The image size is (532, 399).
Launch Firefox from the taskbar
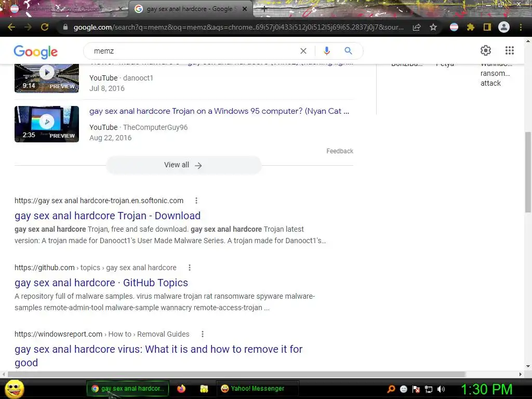[x=181, y=389]
